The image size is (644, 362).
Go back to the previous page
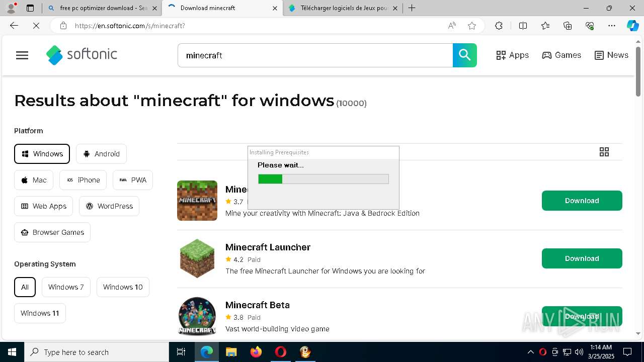tap(14, 26)
